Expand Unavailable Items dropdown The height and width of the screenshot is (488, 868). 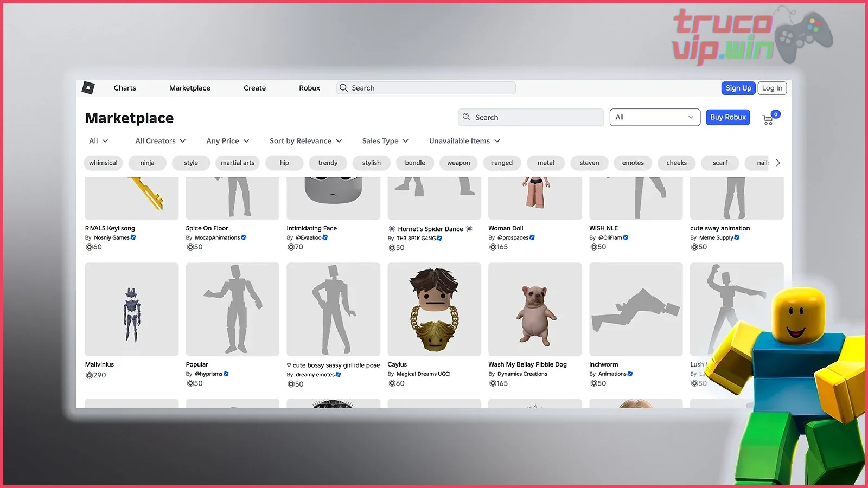(x=465, y=141)
